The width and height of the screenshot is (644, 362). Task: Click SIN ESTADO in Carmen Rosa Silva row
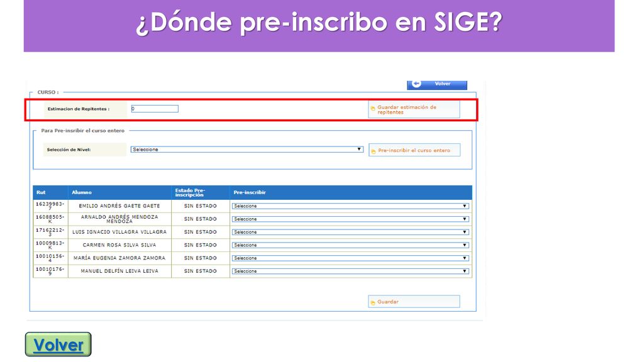click(201, 245)
